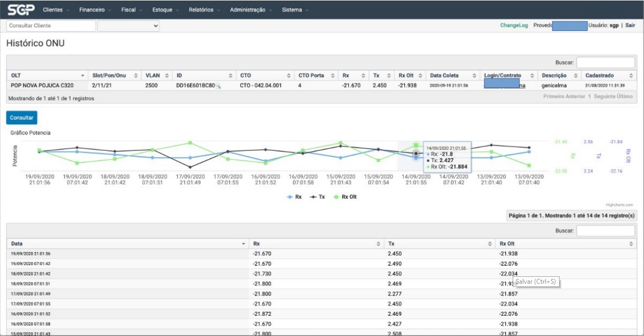Expand the Financeiro menu

point(95,10)
